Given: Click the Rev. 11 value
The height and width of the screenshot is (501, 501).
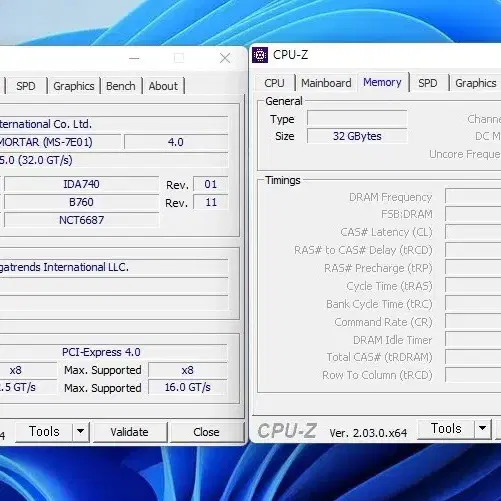Looking at the screenshot, I should [211, 202].
